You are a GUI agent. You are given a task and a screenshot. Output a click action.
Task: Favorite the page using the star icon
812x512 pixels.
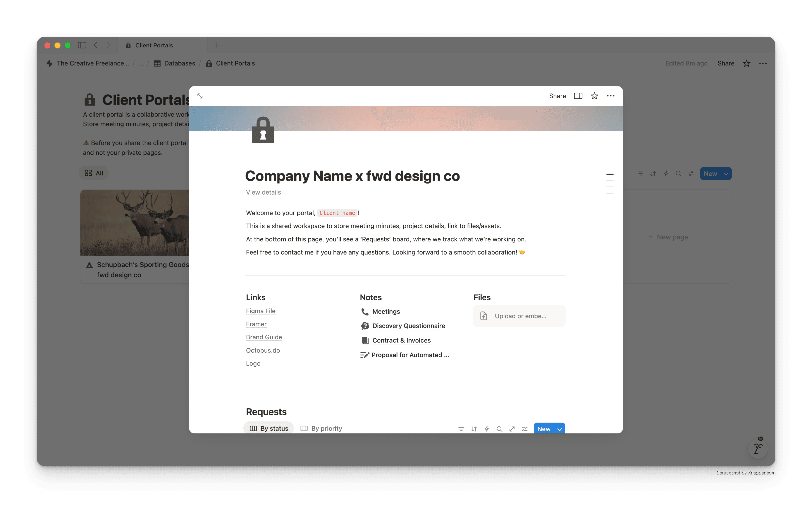[x=594, y=96]
